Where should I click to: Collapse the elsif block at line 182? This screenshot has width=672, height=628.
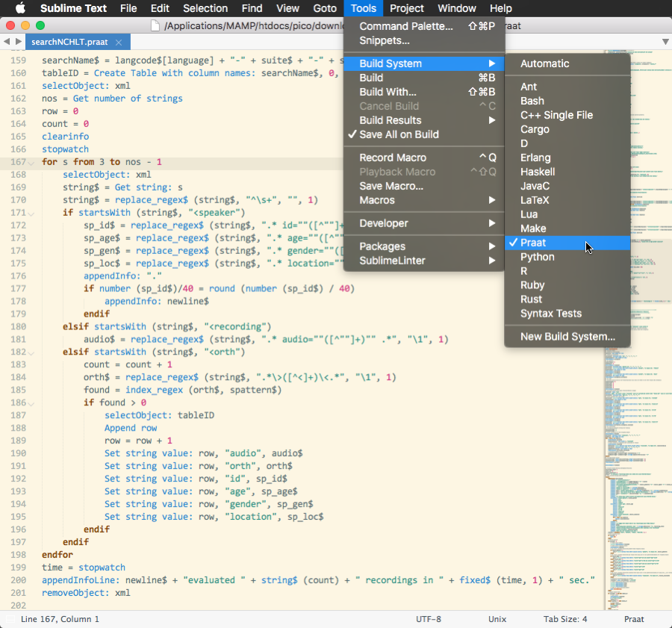pos(31,352)
